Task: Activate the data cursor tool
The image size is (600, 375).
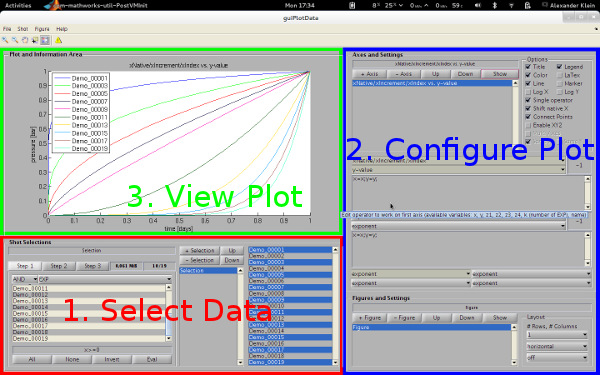Action: (35, 40)
